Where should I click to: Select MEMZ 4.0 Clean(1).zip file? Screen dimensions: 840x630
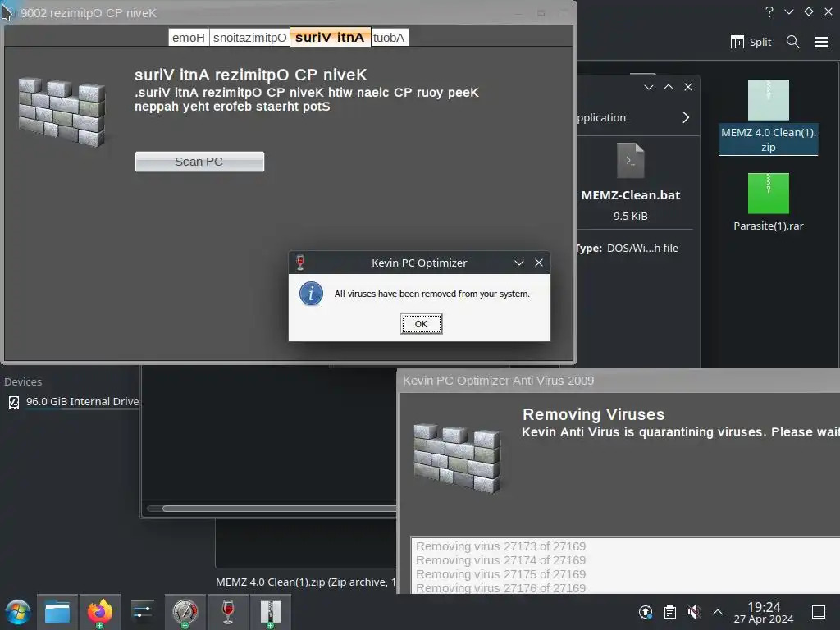coord(768,117)
